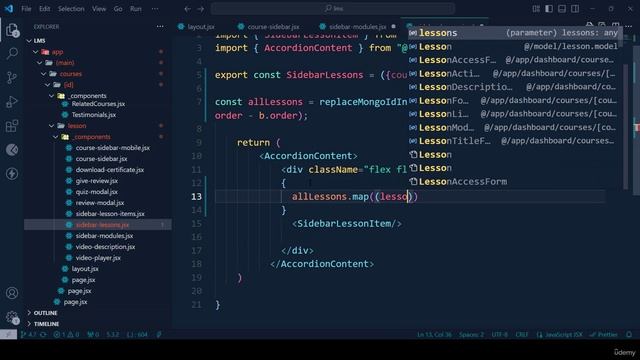Open video-player.jsx file
The image size is (640, 360).
[98, 258]
